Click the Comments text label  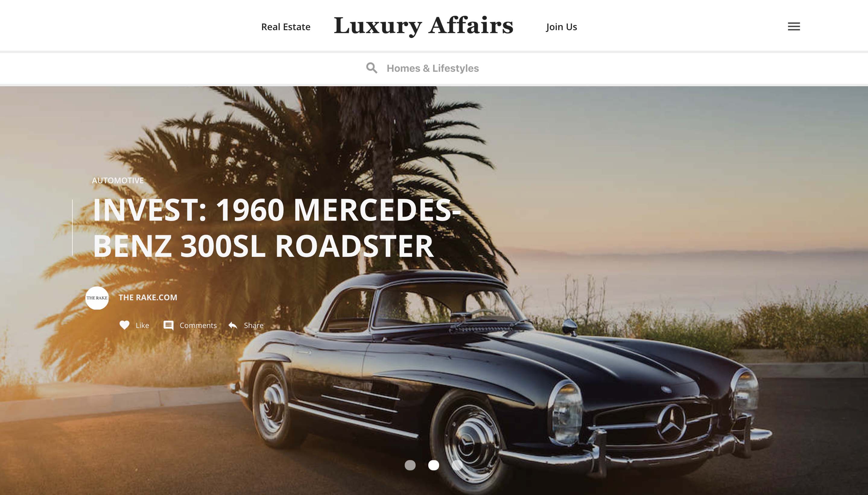198,325
